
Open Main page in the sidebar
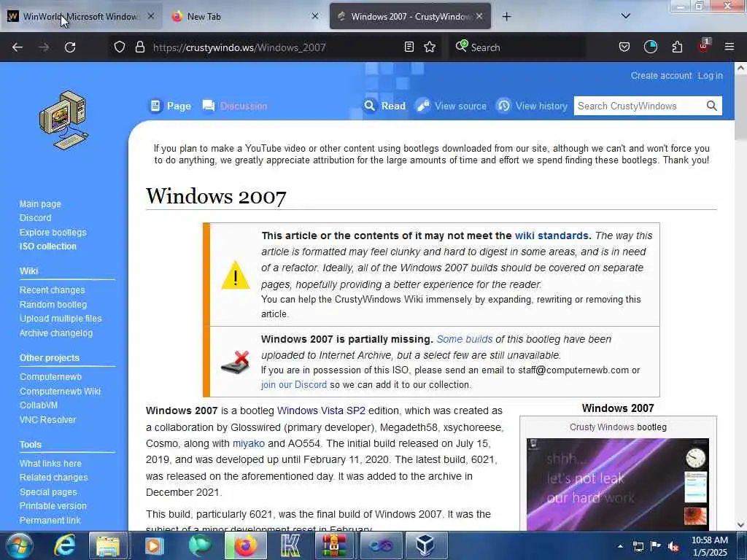(40, 204)
